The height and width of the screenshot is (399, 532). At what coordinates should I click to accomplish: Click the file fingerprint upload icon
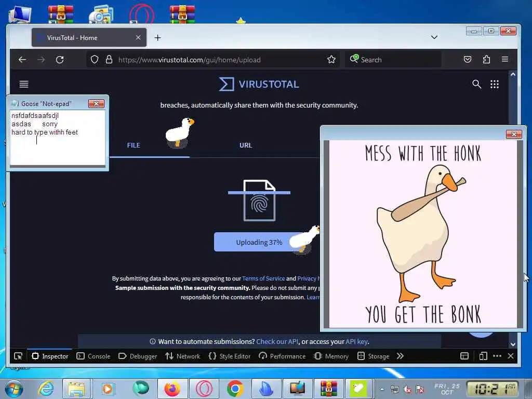click(x=260, y=201)
